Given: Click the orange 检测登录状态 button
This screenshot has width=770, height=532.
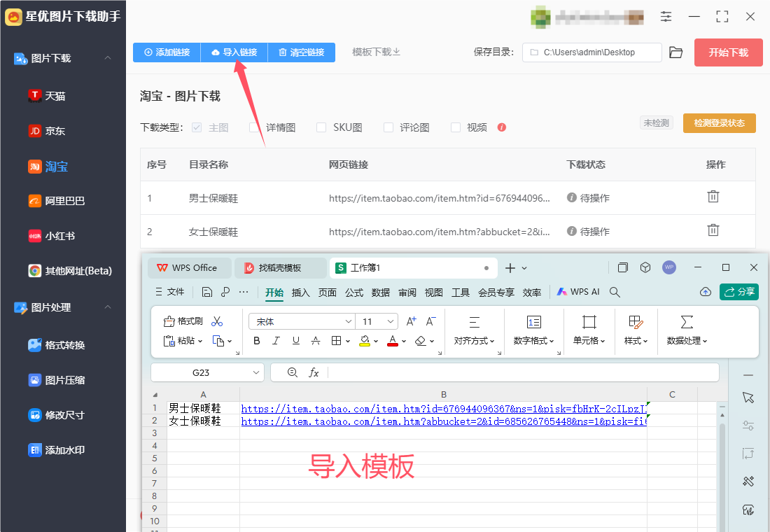Looking at the screenshot, I should [720, 122].
